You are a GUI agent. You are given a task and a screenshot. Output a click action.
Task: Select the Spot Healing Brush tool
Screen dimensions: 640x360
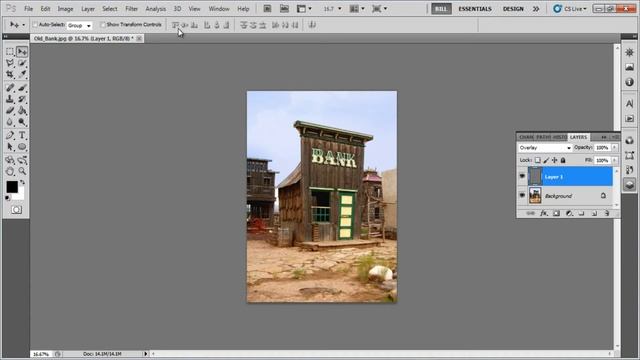coord(10,88)
